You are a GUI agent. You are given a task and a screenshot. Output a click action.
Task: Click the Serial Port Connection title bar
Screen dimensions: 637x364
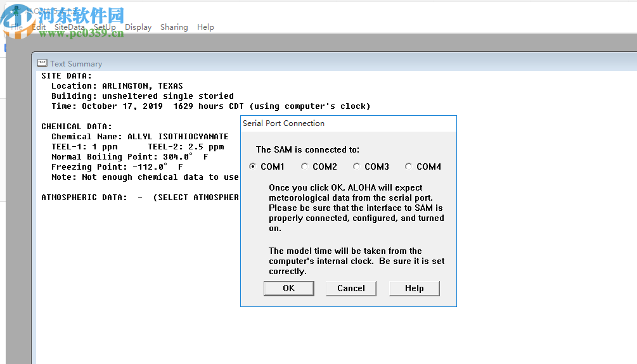point(349,123)
